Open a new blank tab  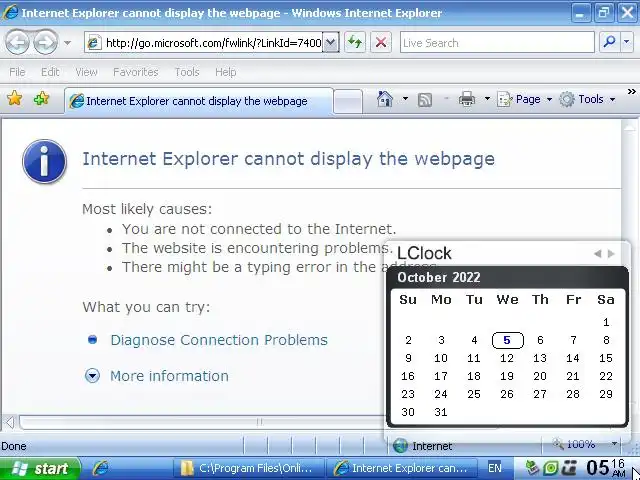[x=347, y=101]
